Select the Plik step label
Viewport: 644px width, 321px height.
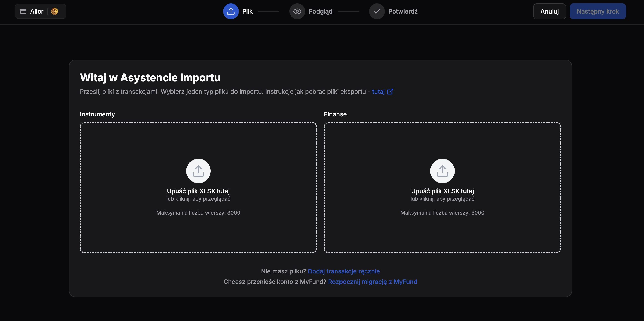[247, 11]
